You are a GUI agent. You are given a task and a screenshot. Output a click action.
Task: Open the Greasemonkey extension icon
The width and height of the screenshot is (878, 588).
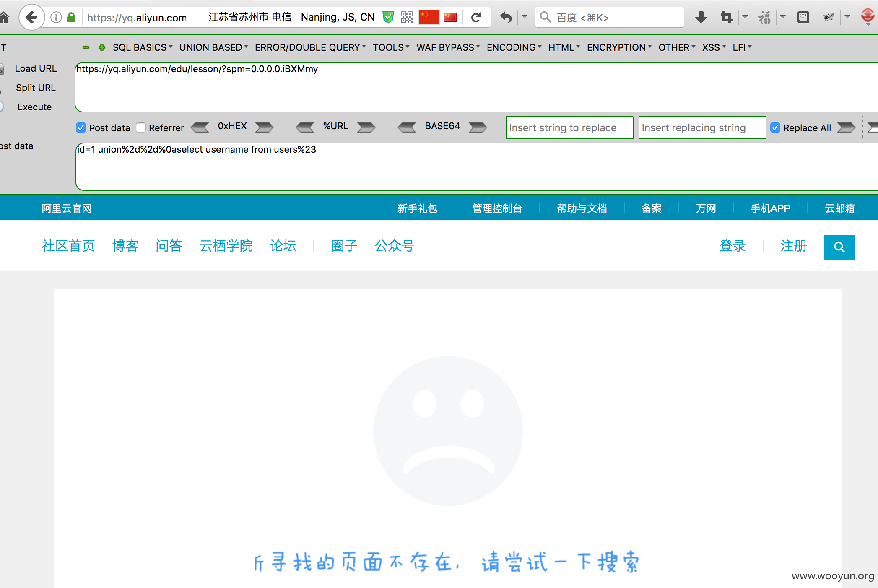coord(764,18)
